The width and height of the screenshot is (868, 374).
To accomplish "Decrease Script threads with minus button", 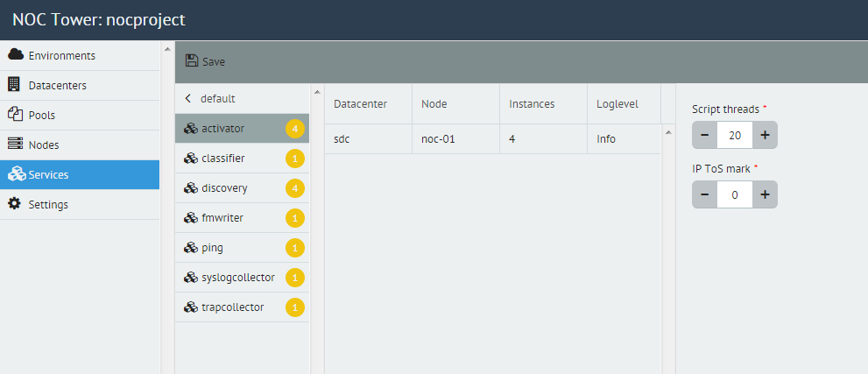I will point(705,135).
